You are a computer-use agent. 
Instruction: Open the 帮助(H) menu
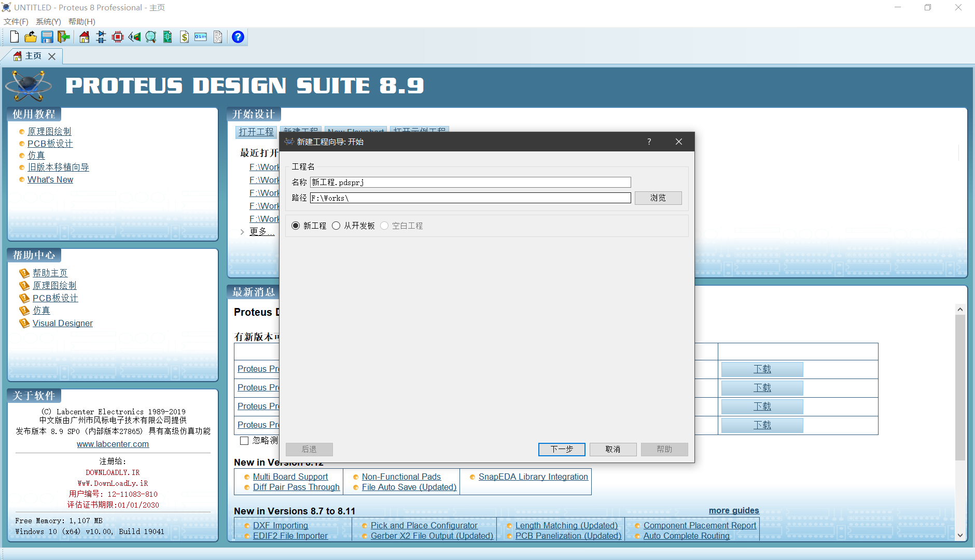82,21
